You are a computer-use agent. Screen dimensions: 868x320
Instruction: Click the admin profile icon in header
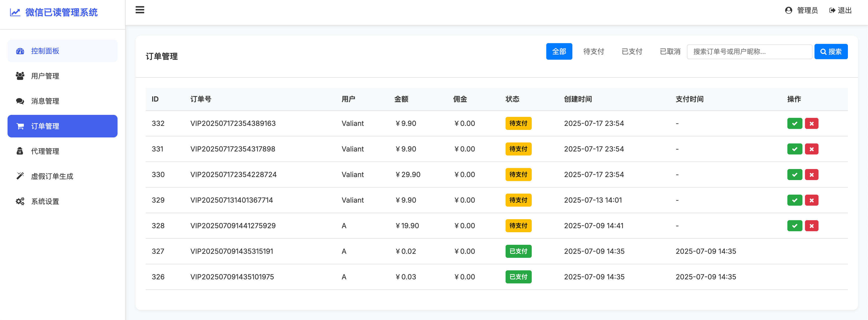coord(788,10)
